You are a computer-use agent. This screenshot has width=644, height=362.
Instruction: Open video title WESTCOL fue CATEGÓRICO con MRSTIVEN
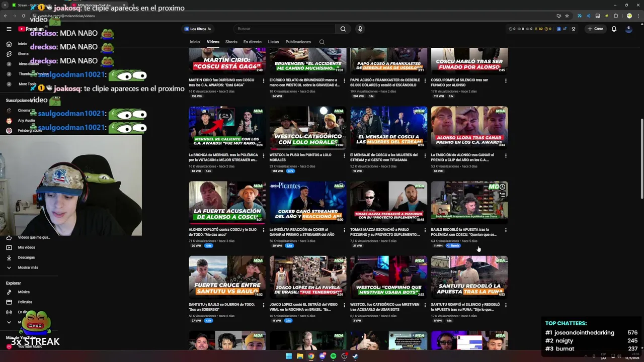pos(385,307)
